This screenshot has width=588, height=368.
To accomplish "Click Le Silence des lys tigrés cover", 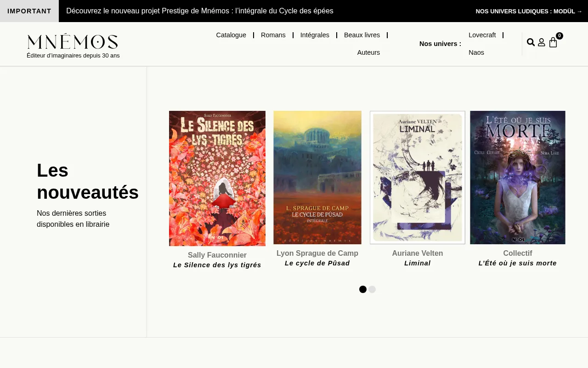I will pos(217,178).
